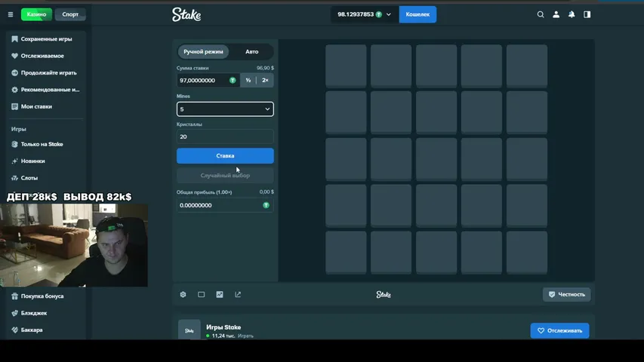Click the slots icon next to Слоты
The width and height of the screenshot is (644, 362).
[15, 178]
